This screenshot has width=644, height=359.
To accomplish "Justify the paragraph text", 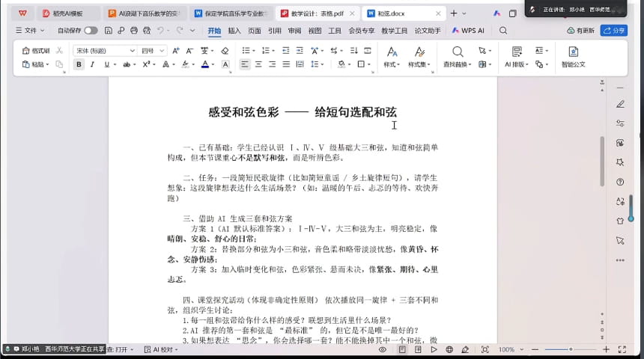I will click(286, 64).
